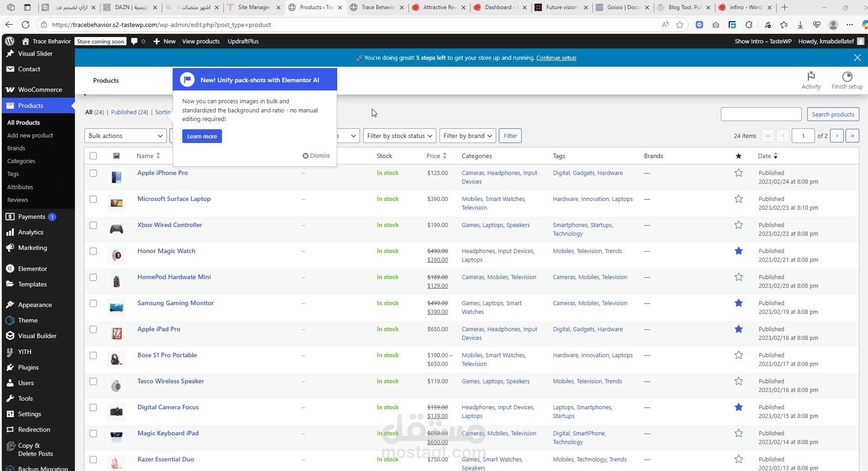Toggle featured star for Apple iPhone Pro
The height and width of the screenshot is (471, 868).
739,173
